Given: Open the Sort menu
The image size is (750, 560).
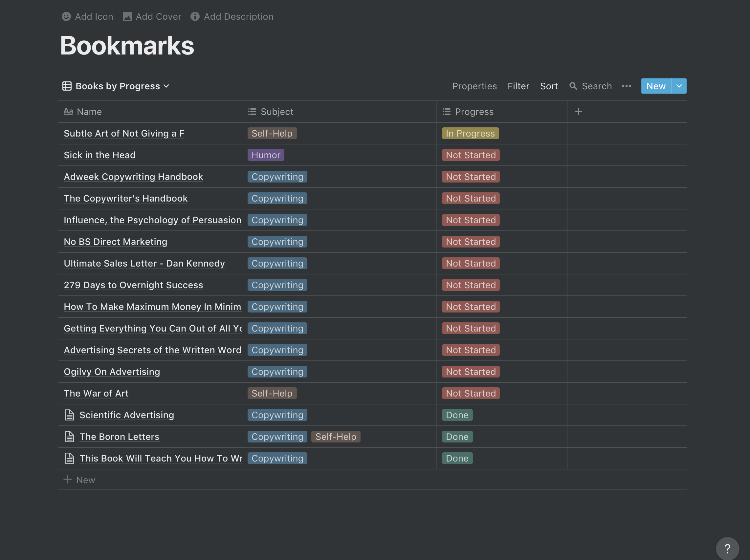Looking at the screenshot, I should click(x=549, y=86).
